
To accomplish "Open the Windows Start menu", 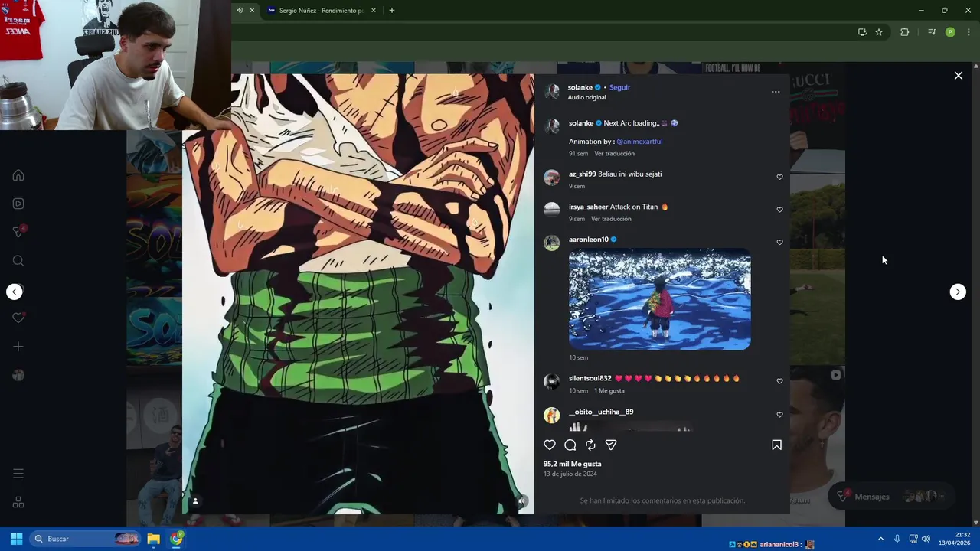I will pos(16,539).
